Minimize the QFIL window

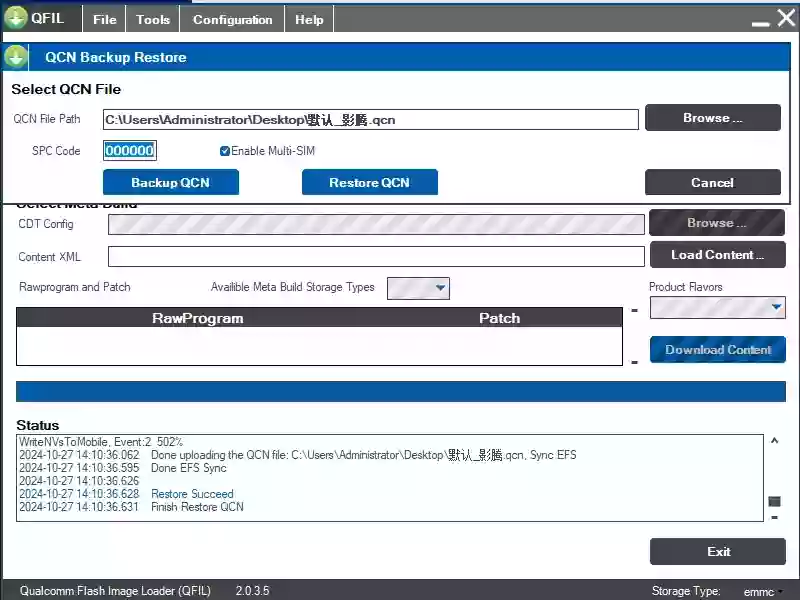click(x=761, y=20)
